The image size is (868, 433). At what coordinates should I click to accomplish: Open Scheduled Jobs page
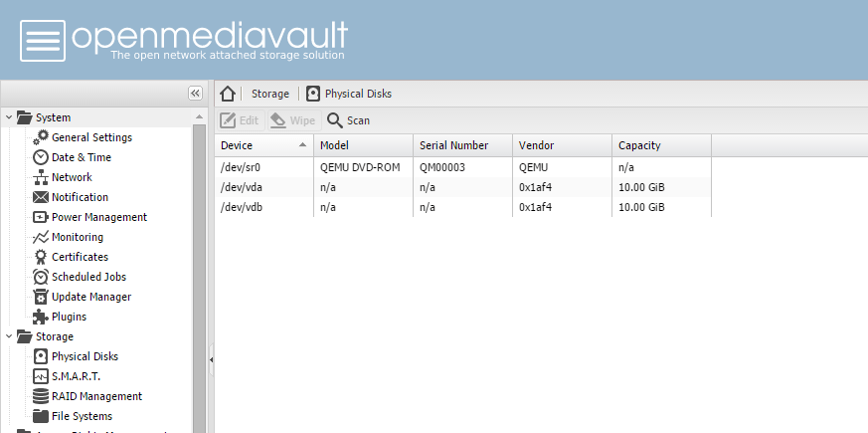coord(88,277)
